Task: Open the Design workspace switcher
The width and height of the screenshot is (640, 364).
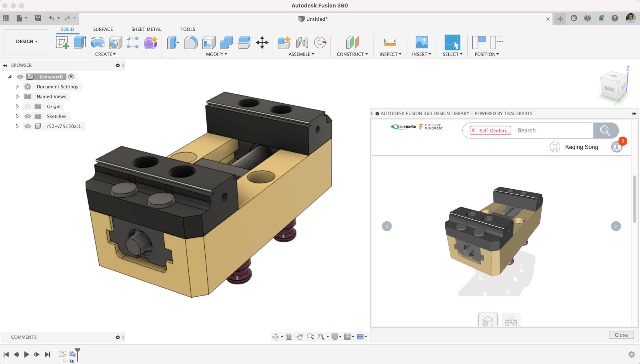Action: (26, 41)
